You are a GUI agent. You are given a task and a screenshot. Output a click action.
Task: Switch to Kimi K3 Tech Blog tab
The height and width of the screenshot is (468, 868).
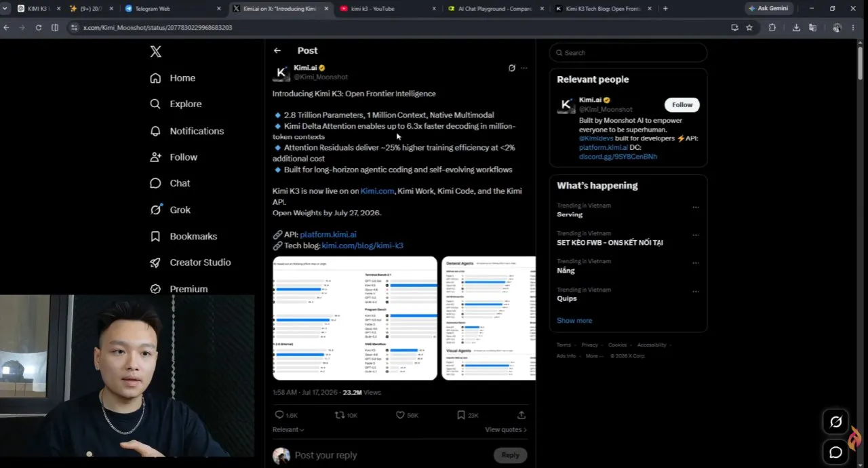[x=602, y=9]
